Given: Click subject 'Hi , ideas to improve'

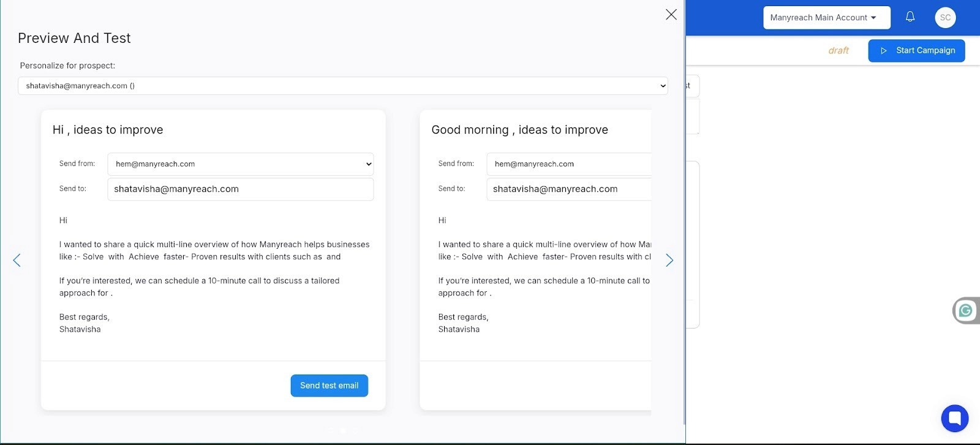Looking at the screenshot, I should coord(108,130).
